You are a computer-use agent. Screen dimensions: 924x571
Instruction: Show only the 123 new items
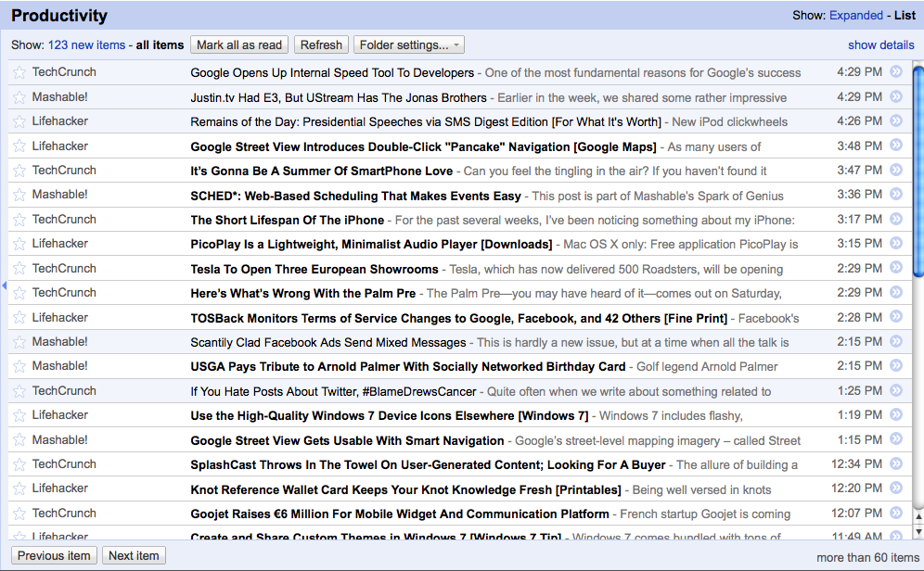coord(86,44)
